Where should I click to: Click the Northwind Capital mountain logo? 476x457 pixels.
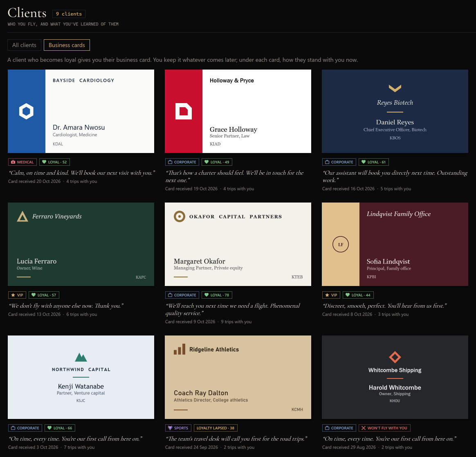tap(81, 358)
